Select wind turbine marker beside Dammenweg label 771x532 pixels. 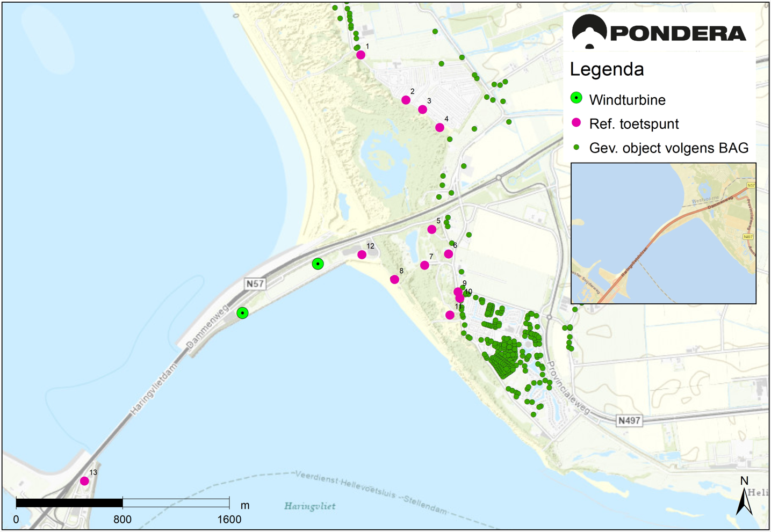pyautogui.click(x=243, y=312)
